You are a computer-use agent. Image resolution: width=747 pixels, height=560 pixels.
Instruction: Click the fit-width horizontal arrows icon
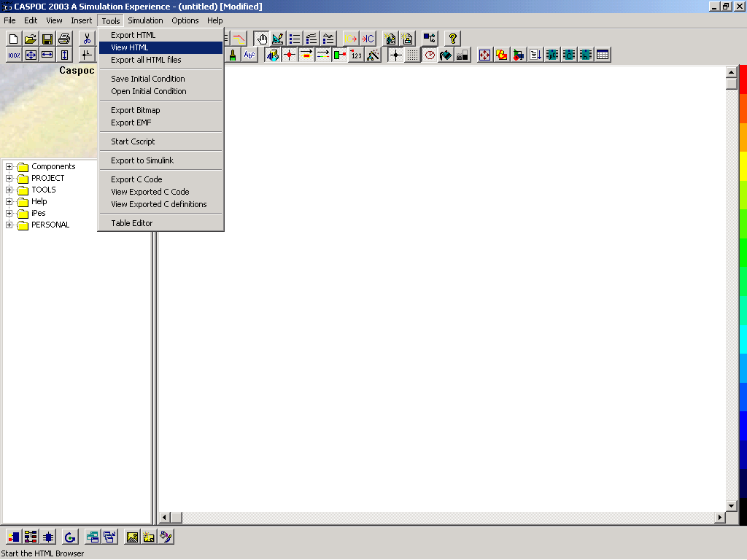47,55
